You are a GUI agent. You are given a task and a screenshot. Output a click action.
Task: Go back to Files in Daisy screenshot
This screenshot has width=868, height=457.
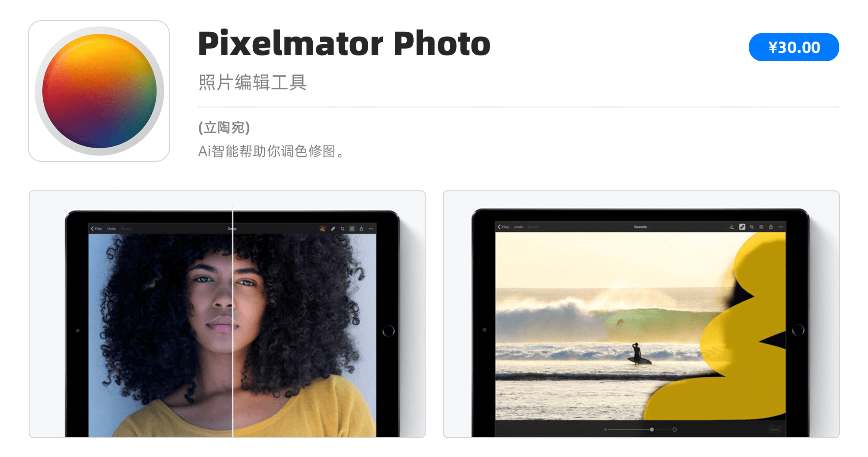(96, 229)
